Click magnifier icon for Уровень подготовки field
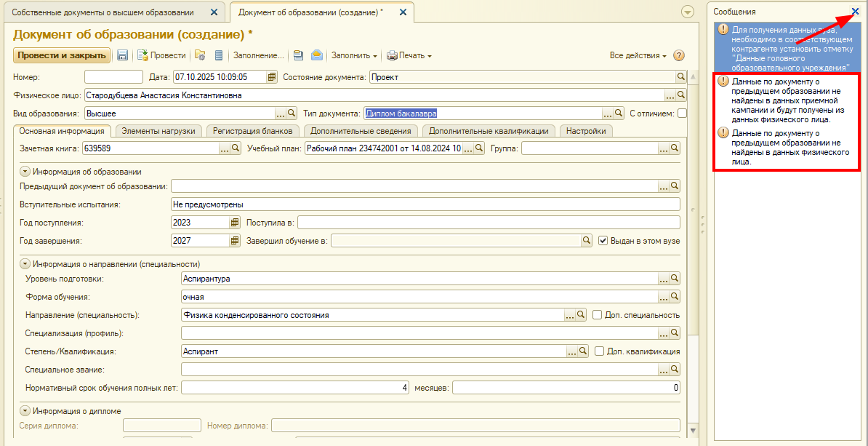868x446 pixels. (674, 279)
